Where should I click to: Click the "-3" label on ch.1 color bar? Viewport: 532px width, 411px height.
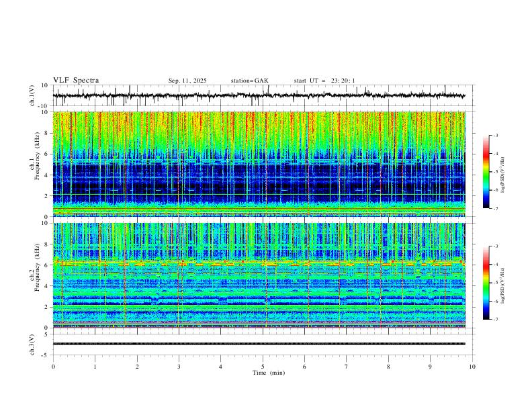tap(495, 135)
